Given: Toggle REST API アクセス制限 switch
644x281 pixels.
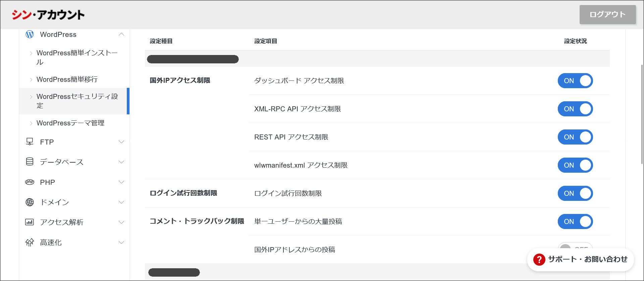Looking at the screenshot, I should [575, 137].
